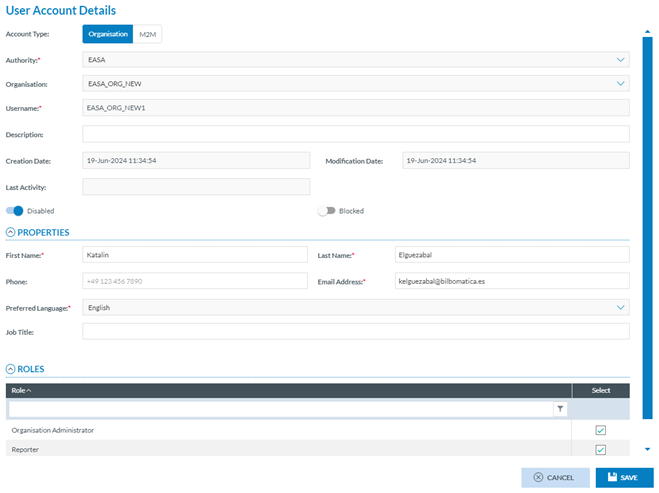659x493 pixels.
Task: Click the Description input field
Action: pyautogui.click(x=355, y=134)
